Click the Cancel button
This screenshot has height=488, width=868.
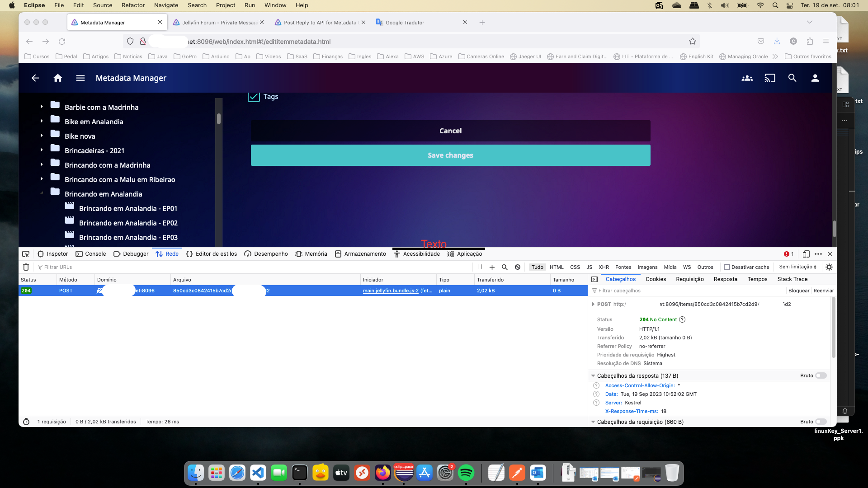[x=450, y=131]
